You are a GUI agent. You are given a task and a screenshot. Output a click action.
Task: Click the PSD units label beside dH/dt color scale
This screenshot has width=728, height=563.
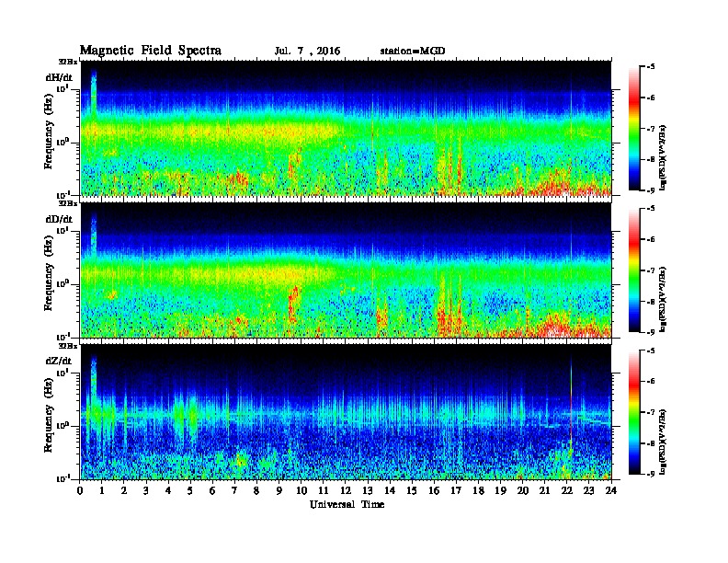tap(663, 157)
